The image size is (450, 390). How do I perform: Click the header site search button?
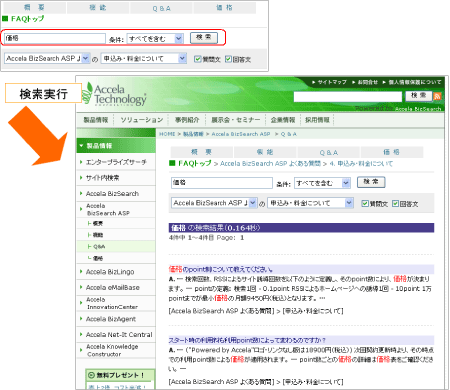(419, 96)
